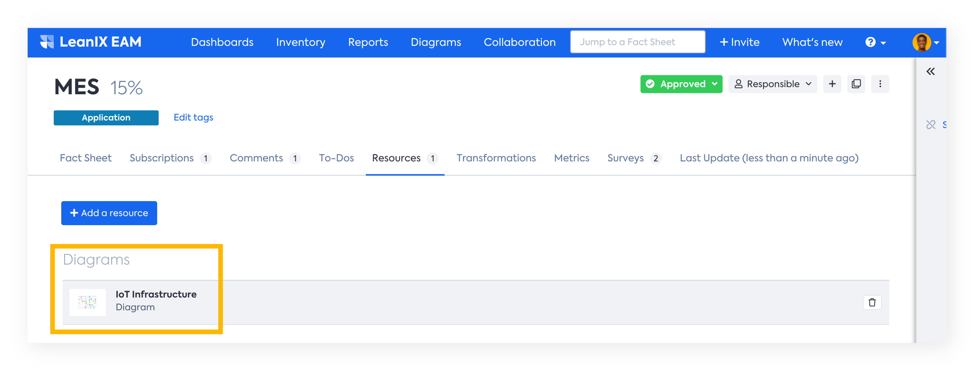This screenshot has width=980, height=377.
Task: Open the Metrics tab
Action: (x=572, y=158)
